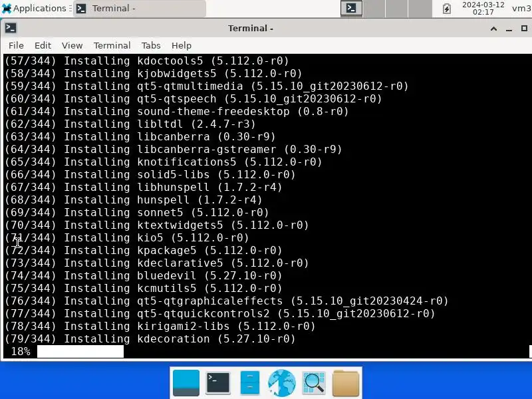
Task: Click the line installing sonnet5
Action: [x=136, y=212]
